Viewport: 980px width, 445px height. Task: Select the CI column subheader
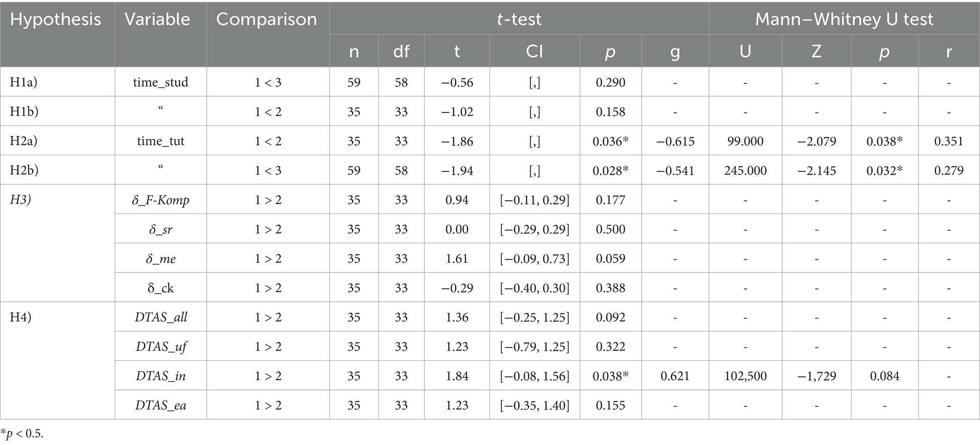[x=534, y=51]
